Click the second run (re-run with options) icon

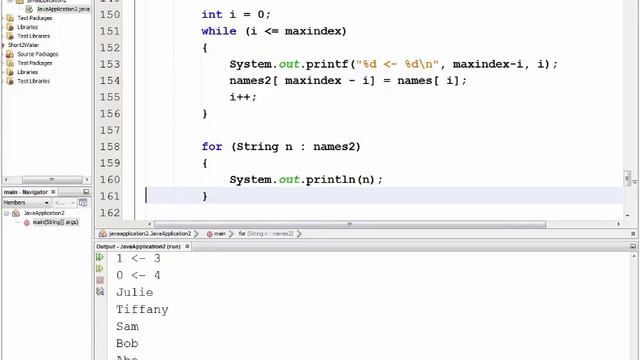pos(100,269)
